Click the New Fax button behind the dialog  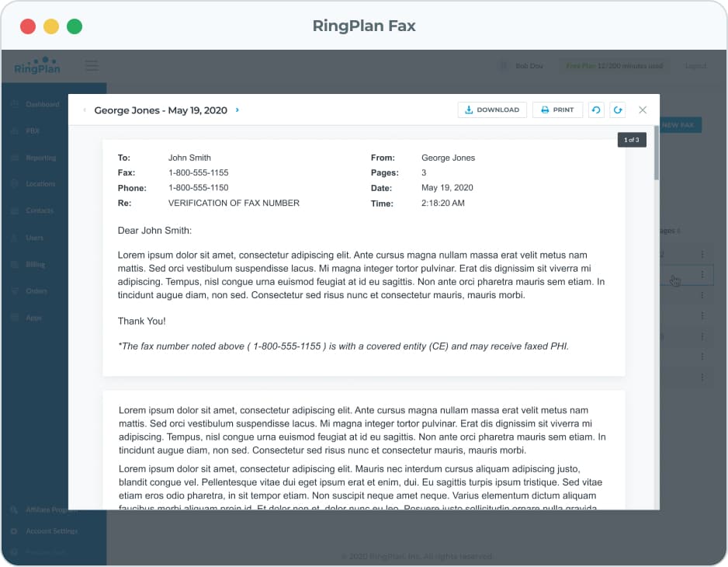tap(680, 125)
